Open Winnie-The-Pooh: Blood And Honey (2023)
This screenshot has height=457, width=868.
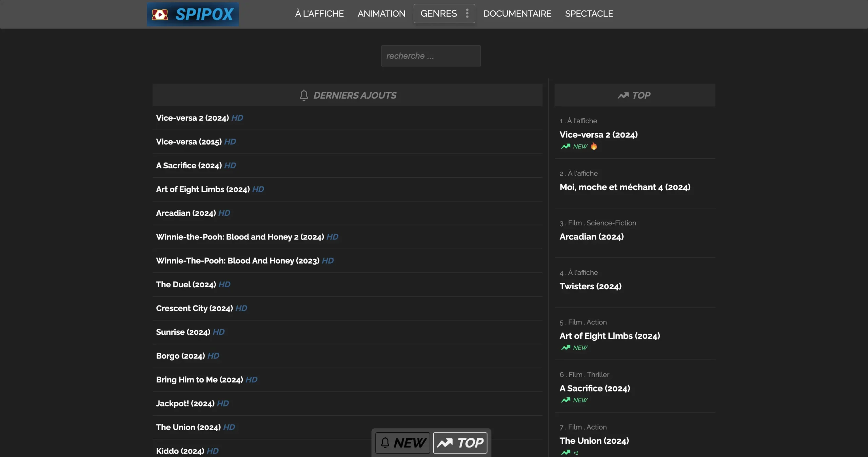point(237,261)
